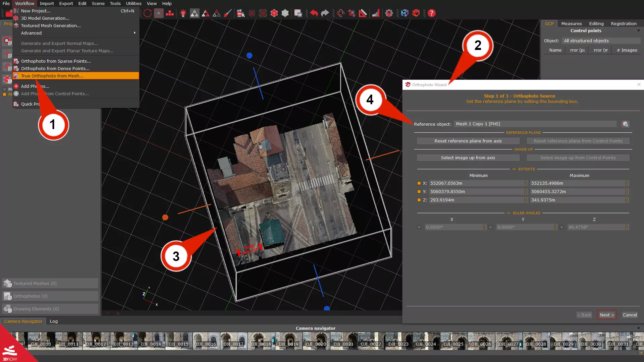644x362 pixels.
Task: Expand the Advanced submenu
Action: coord(76,33)
